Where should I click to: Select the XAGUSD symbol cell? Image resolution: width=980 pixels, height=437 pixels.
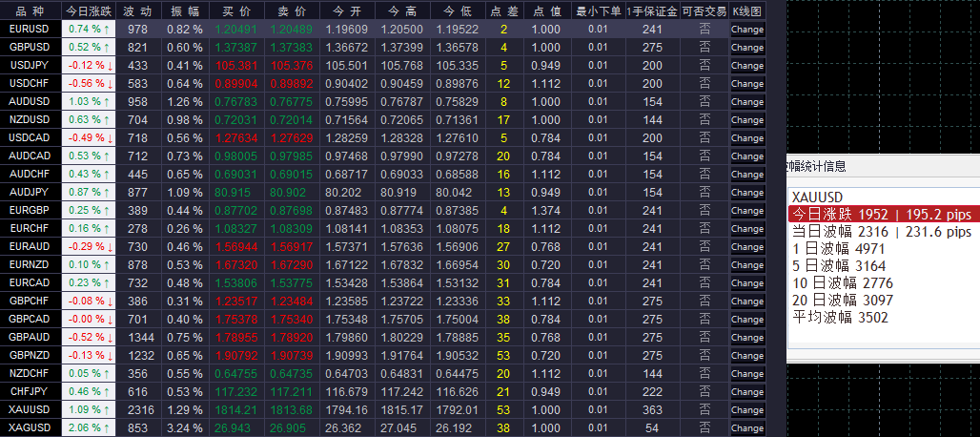[x=30, y=427]
